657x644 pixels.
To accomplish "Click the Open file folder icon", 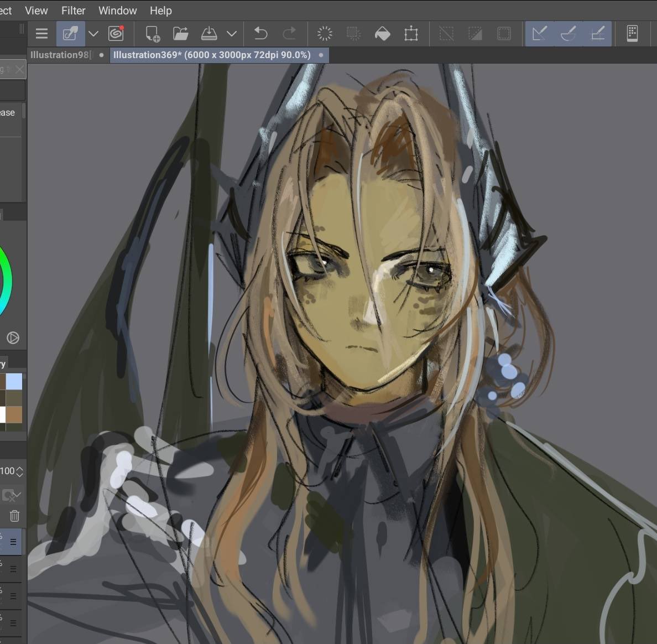I will tap(181, 34).
